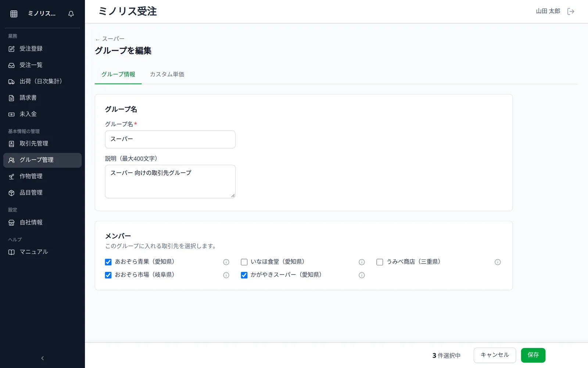
Task: Open notifications bell icon
Action: click(71, 14)
